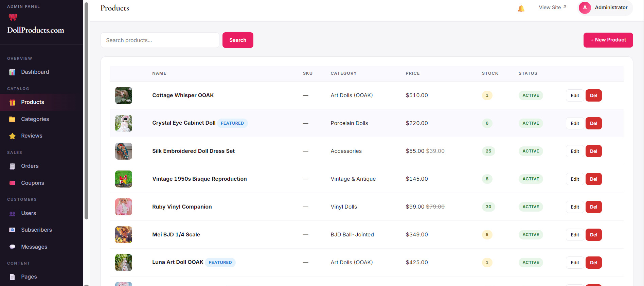Click the Users people icon
The image size is (644, 286).
click(x=12, y=213)
